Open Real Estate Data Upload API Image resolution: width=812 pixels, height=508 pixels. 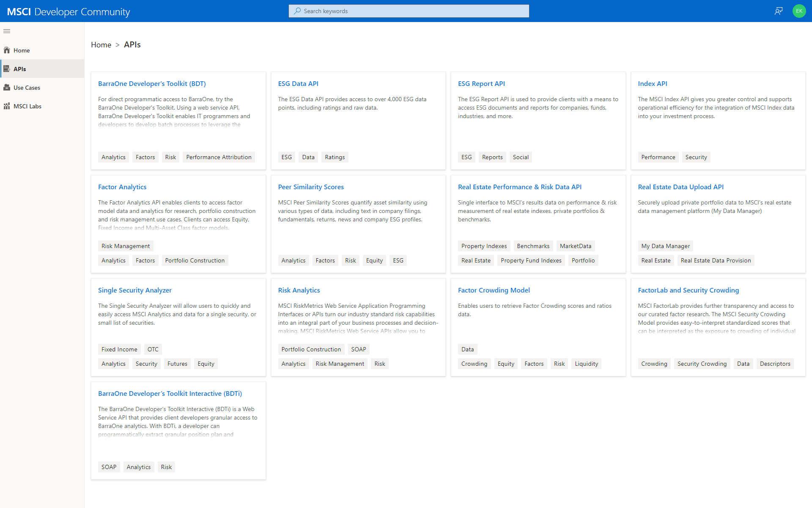click(680, 187)
